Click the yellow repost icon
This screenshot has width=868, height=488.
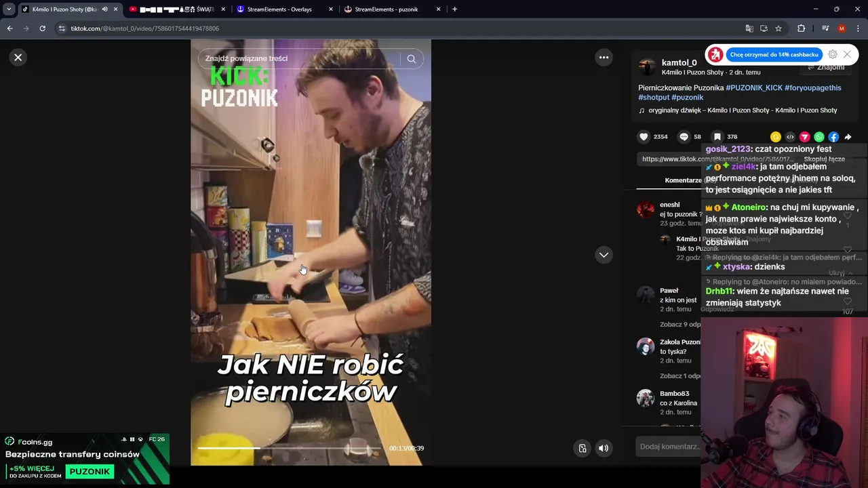click(x=775, y=137)
